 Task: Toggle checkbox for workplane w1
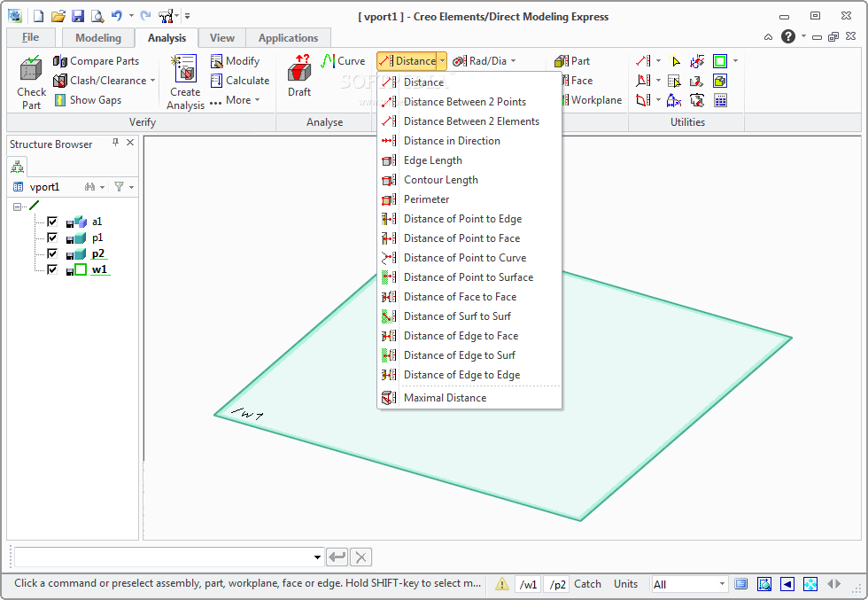tap(52, 269)
